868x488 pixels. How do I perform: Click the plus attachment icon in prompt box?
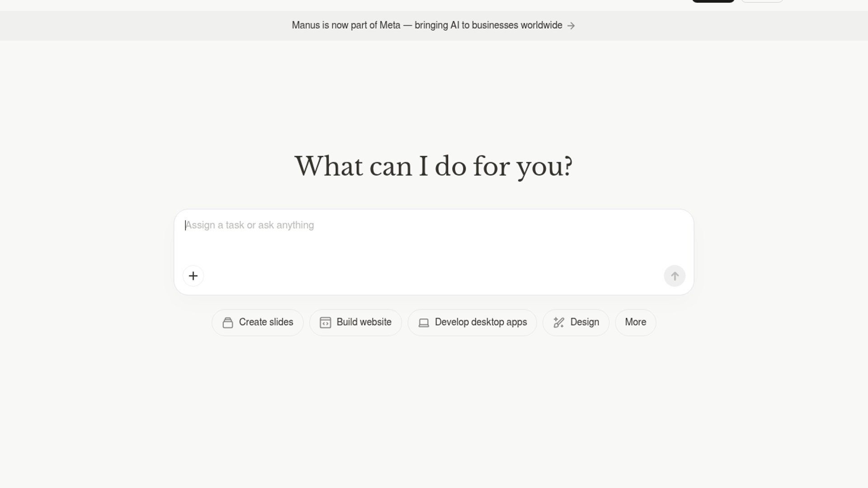tap(193, 276)
